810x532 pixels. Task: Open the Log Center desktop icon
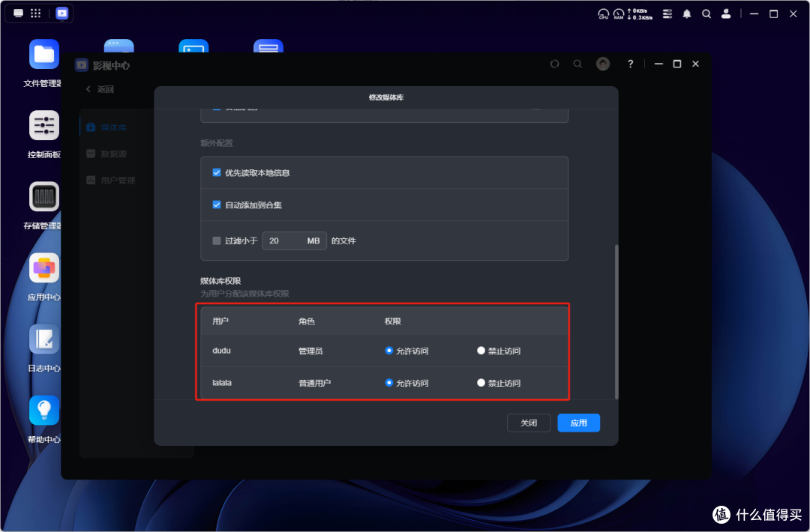pyautogui.click(x=44, y=339)
